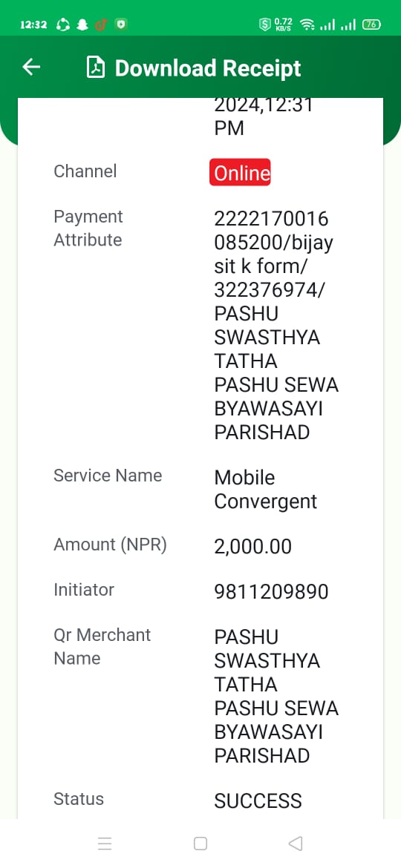This screenshot has height=868, width=401.
Task: Tap the back arrow in header
Action: point(31,68)
